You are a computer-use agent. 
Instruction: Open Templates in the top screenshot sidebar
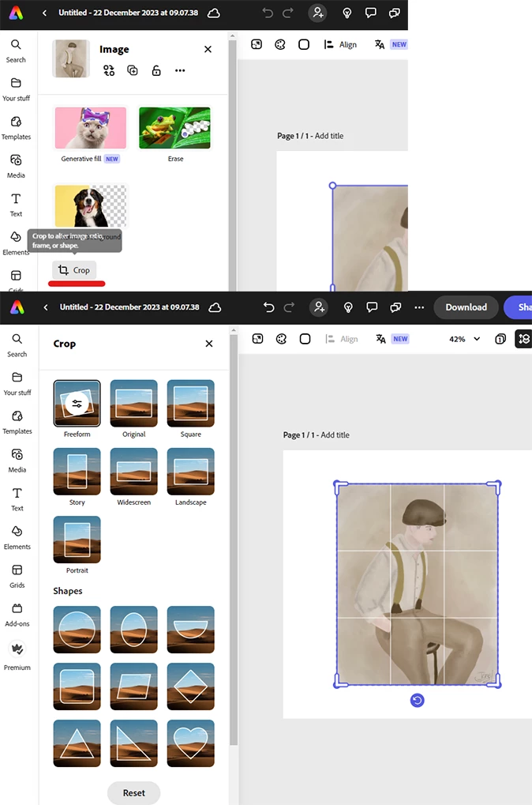[x=16, y=128]
